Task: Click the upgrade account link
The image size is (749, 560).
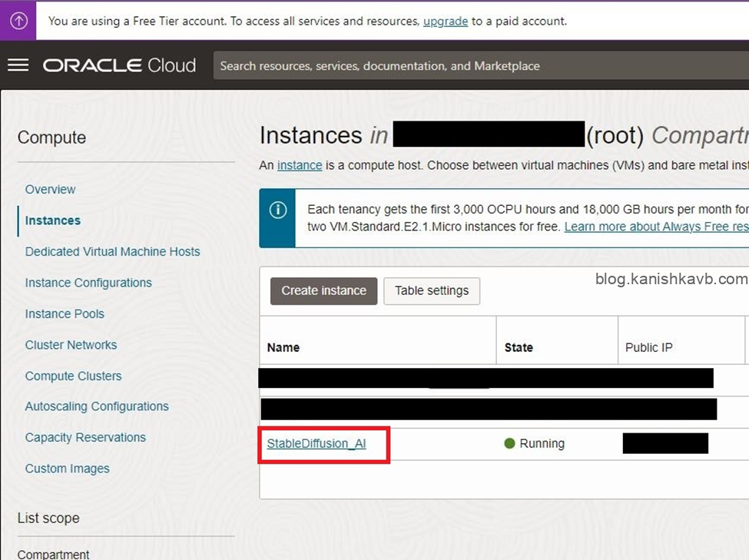Action: (445, 21)
